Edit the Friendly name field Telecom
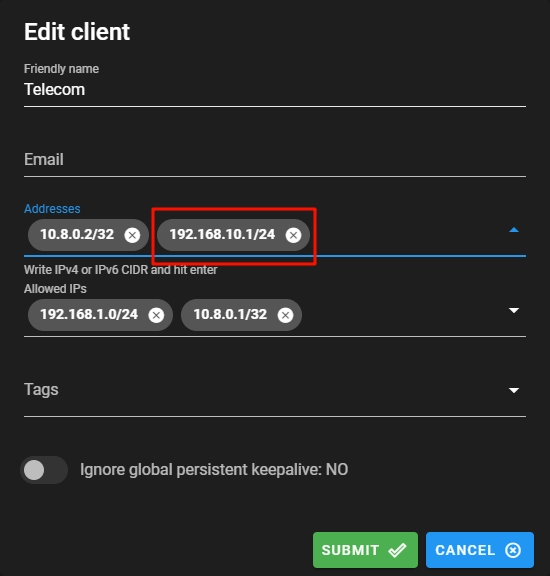Image resolution: width=550 pixels, height=576 pixels. click(275, 90)
